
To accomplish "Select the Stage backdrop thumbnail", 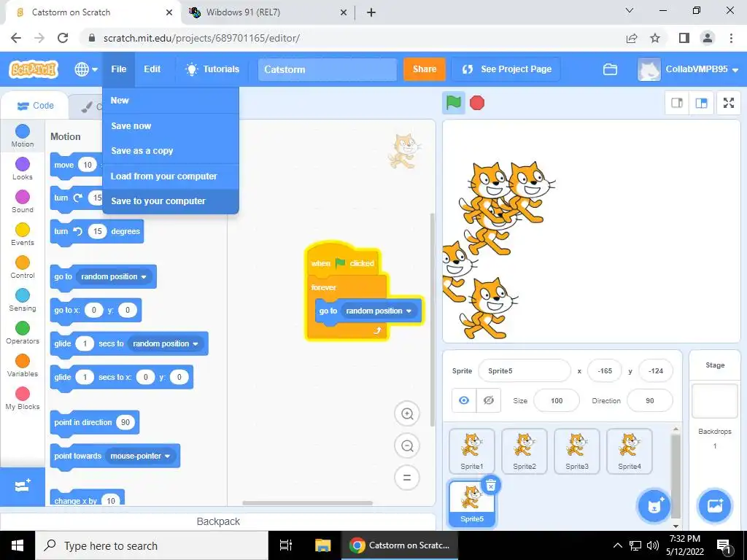I will click(715, 401).
